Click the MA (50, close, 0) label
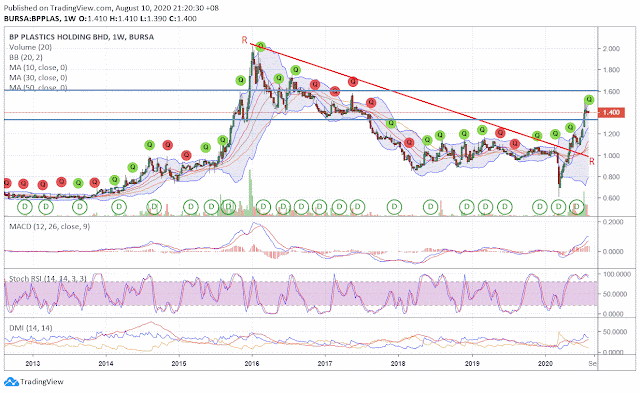The image size is (640, 393). coord(38,87)
